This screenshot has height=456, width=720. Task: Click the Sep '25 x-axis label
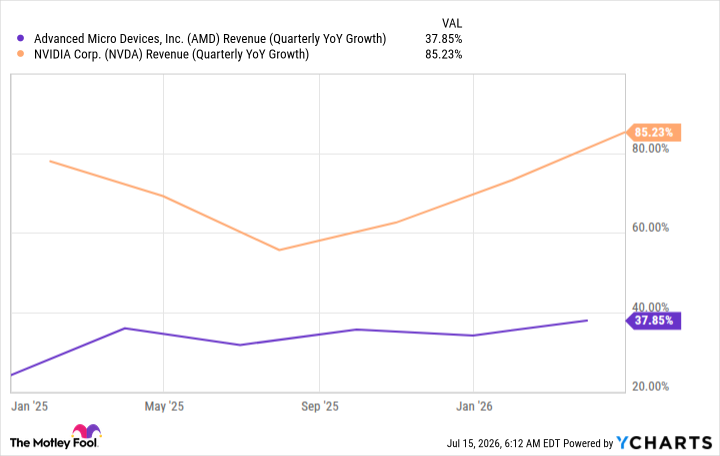pyautogui.click(x=320, y=406)
